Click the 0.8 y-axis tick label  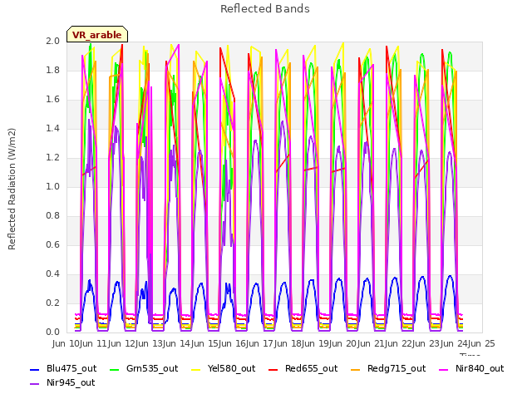point(53,216)
